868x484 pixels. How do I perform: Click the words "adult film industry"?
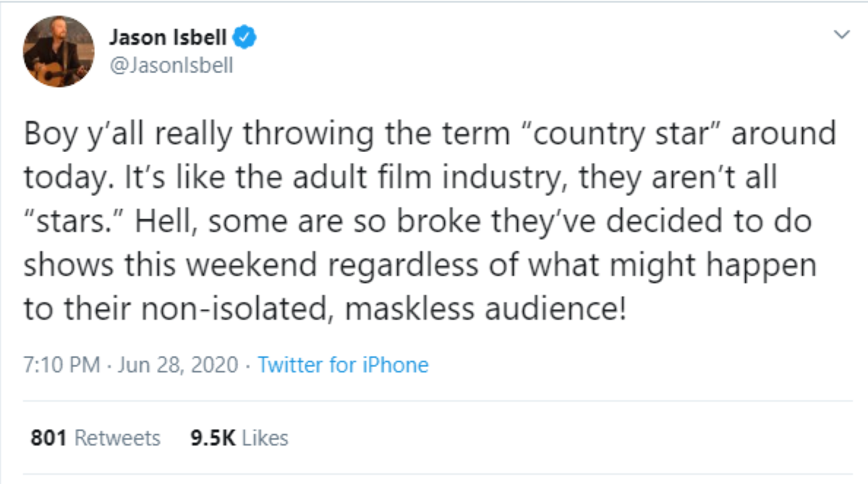[405, 179]
